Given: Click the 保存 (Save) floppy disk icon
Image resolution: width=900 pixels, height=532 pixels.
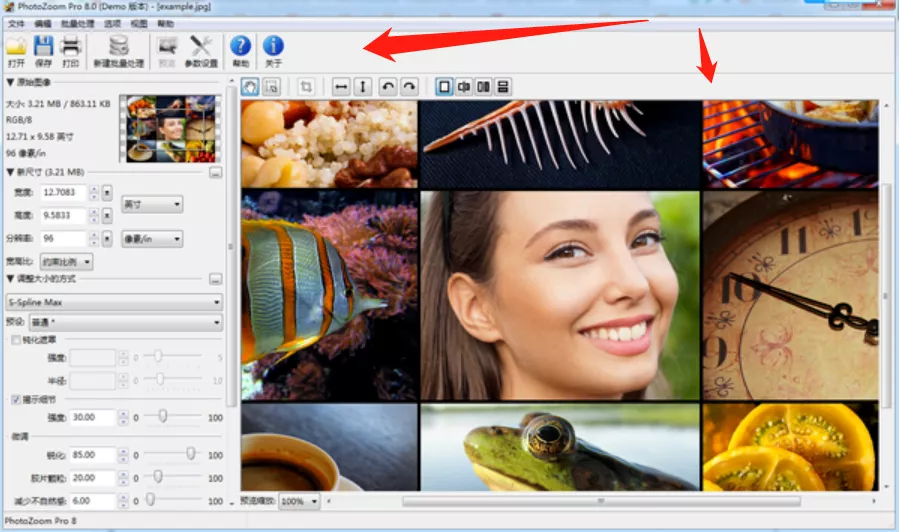Looking at the screenshot, I should [43, 49].
